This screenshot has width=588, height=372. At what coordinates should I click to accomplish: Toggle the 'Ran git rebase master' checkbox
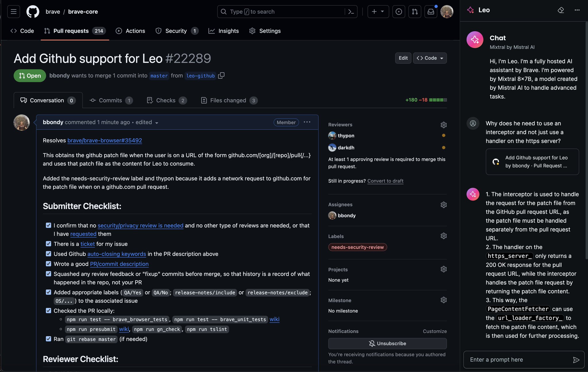49,339
